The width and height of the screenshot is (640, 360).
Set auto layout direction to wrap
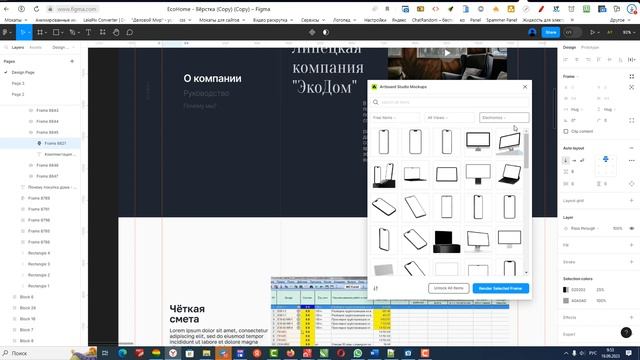[x=582, y=160]
